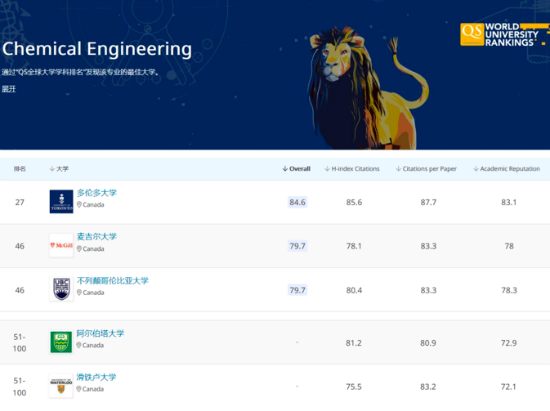The width and height of the screenshot is (550, 411).
Task: Click rank 51-100 for 阿尔伯塔大学
Action: click(x=20, y=343)
